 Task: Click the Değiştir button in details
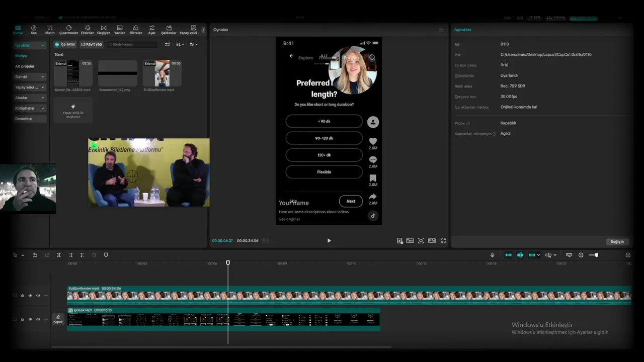pyautogui.click(x=617, y=242)
